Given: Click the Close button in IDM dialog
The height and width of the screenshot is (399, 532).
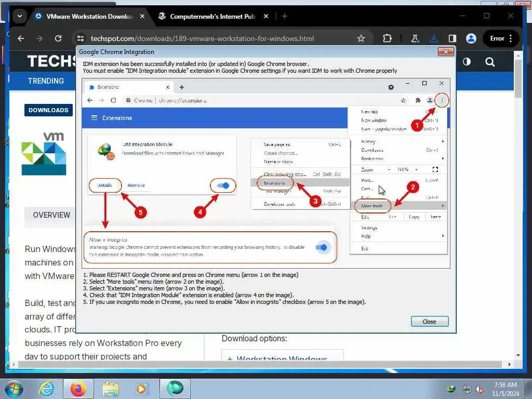Looking at the screenshot, I should 430,321.
